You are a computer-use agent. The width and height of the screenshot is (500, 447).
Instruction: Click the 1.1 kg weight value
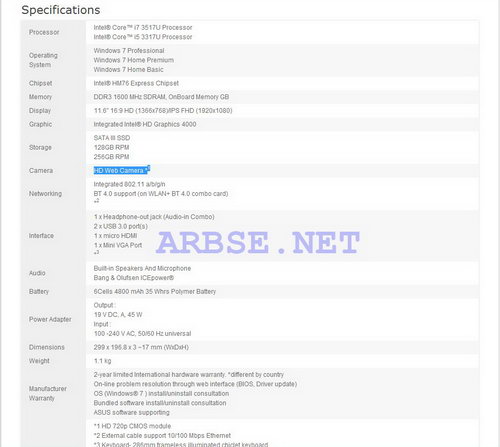[102, 361]
